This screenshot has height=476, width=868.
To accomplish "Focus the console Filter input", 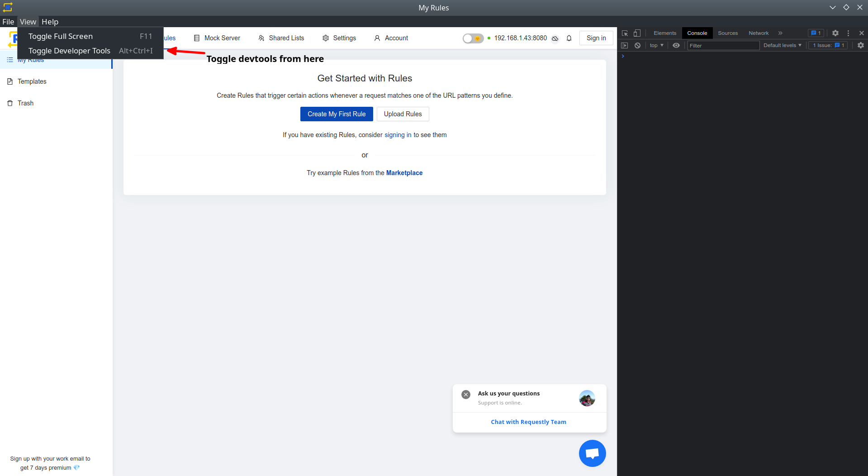I will tap(723, 45).
